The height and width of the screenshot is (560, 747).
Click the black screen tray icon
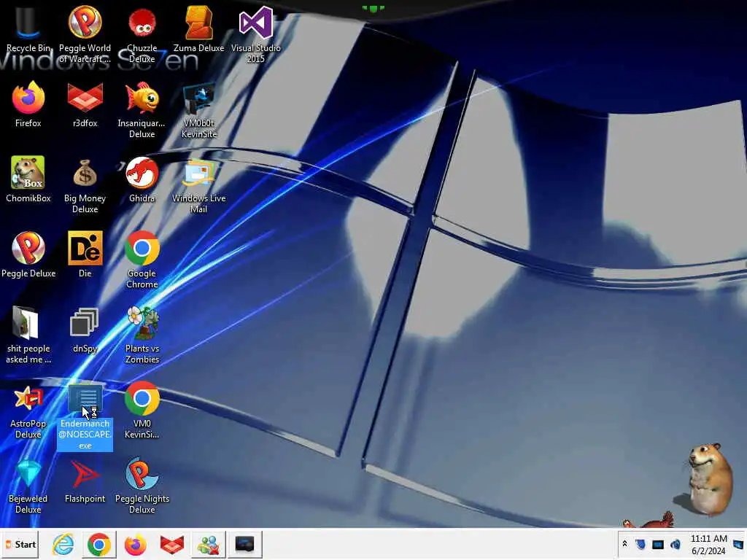coord(658,544)
